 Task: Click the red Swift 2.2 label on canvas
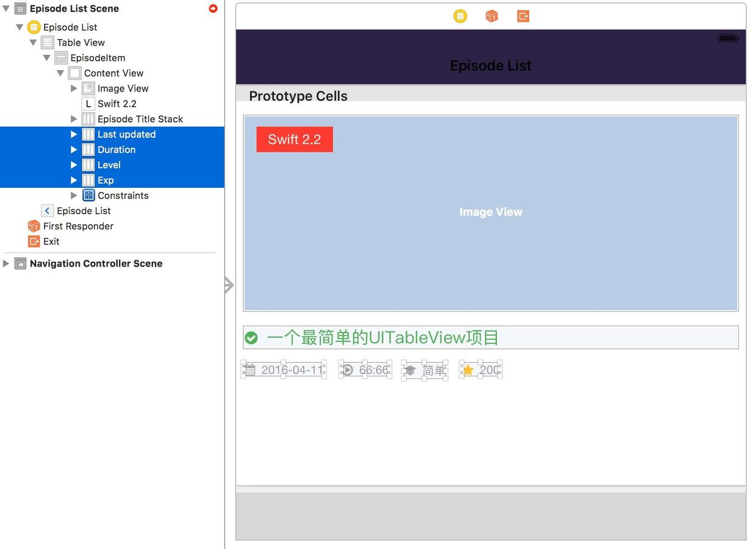click(x=294, y=139)
